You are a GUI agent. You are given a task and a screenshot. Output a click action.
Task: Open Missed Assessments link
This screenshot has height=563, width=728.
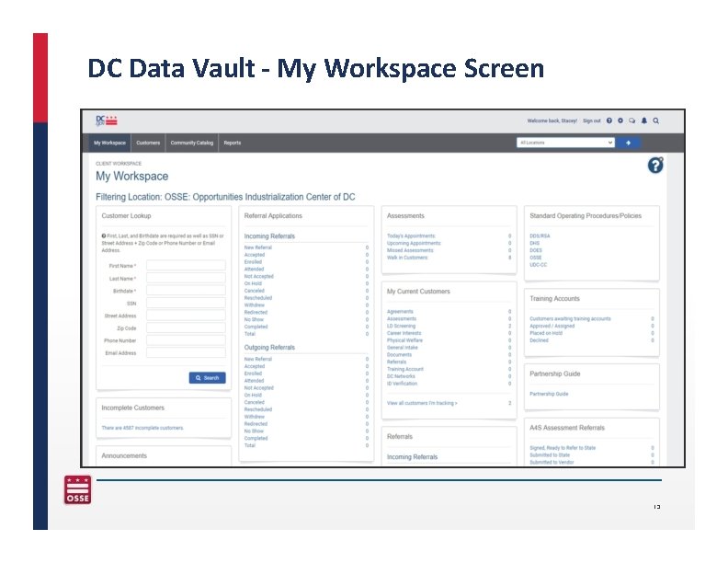(x=410, y=250)
